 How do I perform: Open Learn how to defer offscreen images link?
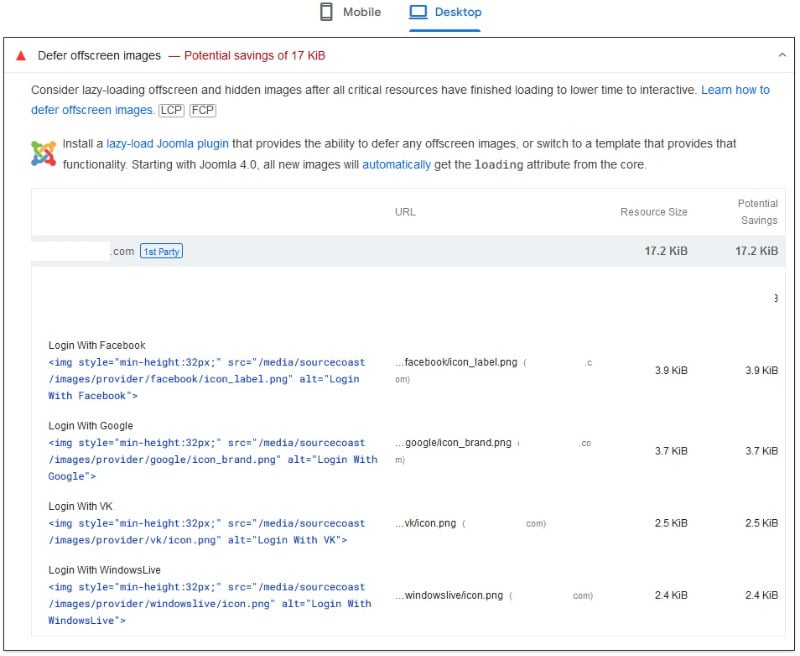point(735,90)
